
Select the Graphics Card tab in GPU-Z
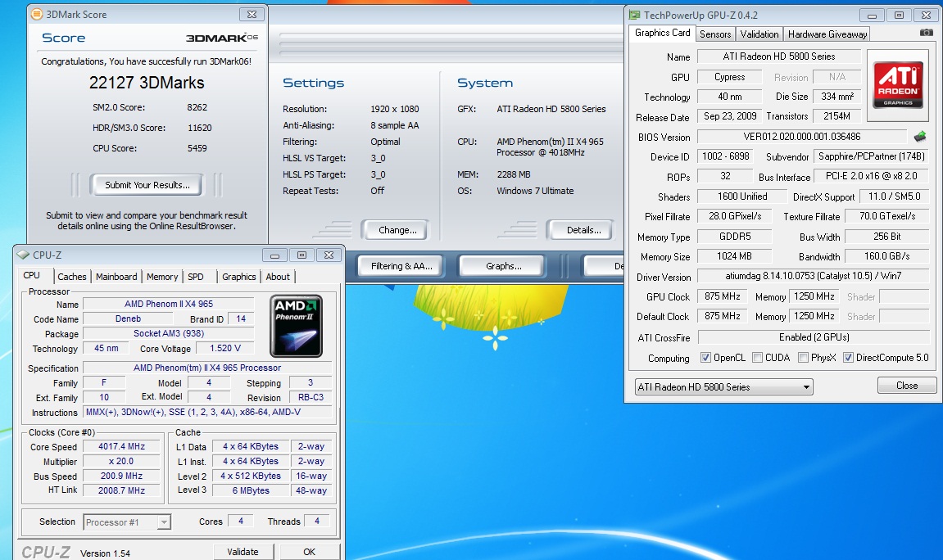(662, 33)
